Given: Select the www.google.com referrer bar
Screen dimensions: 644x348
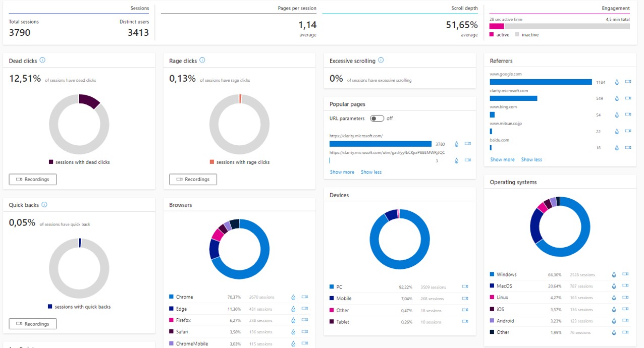Looking at the screenshot, I should coord(541,82).
